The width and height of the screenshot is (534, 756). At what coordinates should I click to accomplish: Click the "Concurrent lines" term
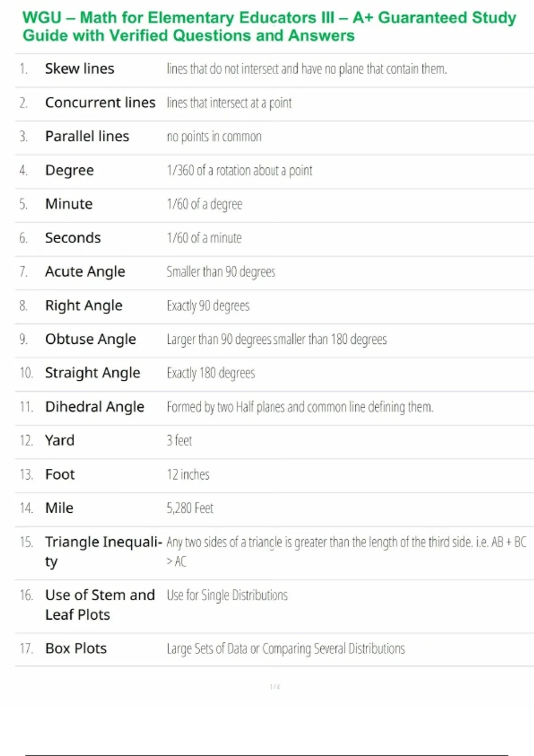tap(100, 103)
